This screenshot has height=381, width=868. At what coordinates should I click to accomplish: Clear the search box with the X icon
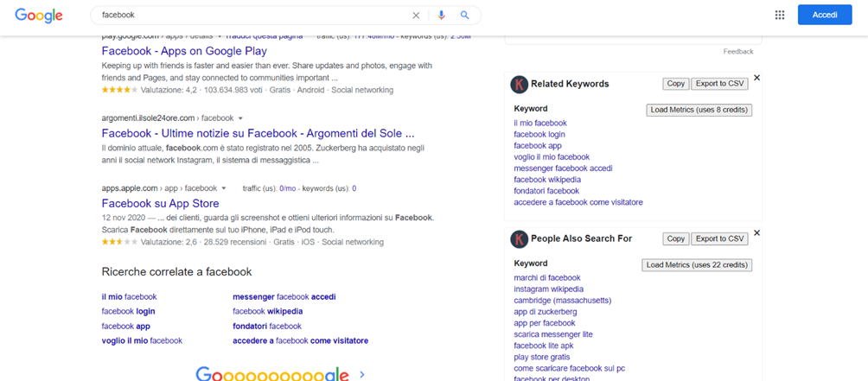coord(417,16)
